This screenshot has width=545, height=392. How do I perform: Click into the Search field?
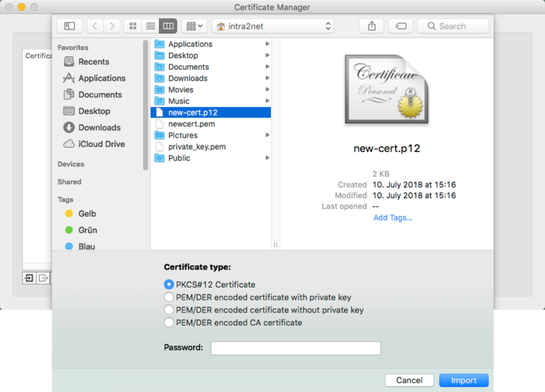click(453, 26)
